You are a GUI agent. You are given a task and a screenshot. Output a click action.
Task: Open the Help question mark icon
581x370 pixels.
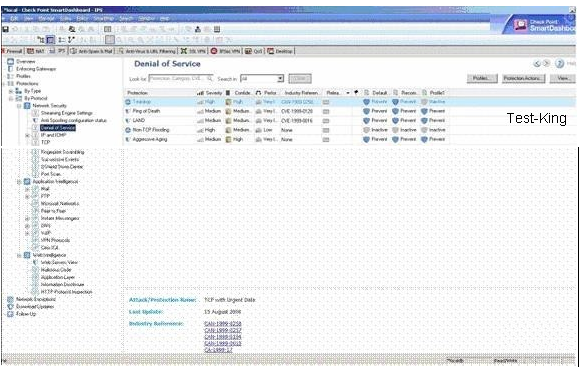560,64
